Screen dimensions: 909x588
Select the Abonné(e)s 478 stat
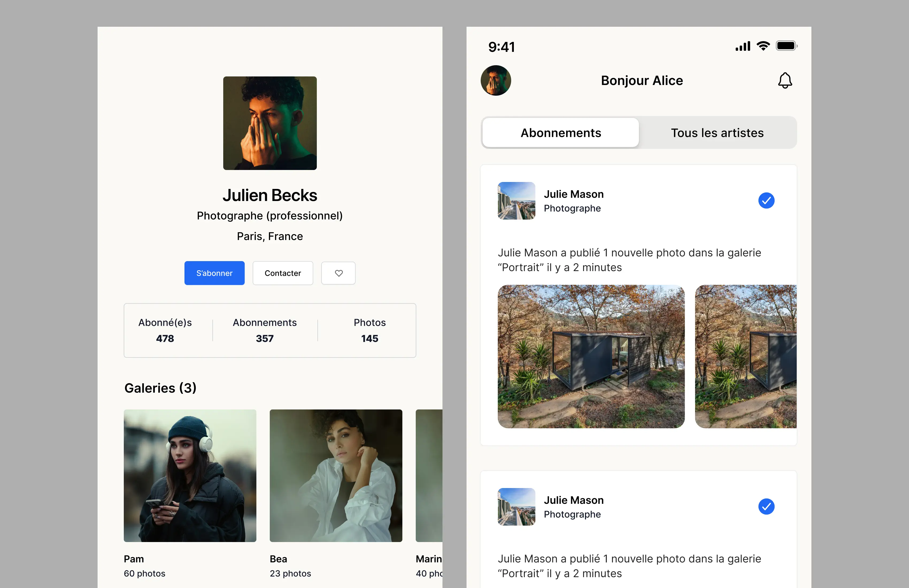165,330
